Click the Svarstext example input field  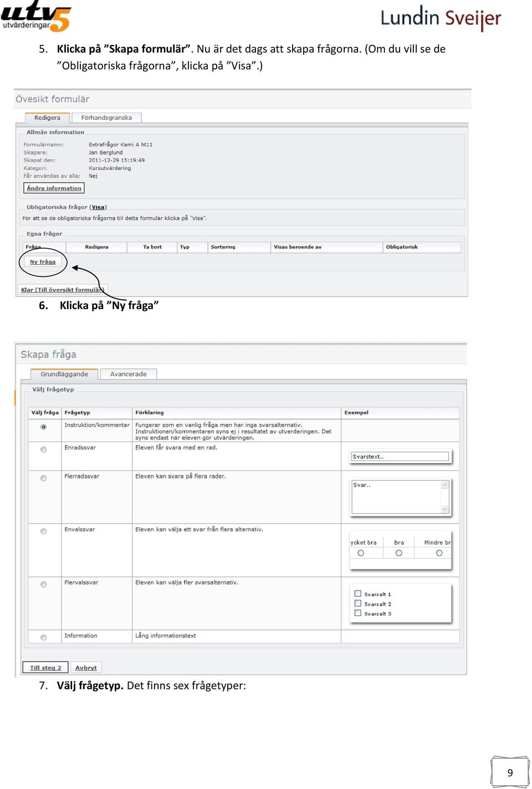click(x=400, y=457)
